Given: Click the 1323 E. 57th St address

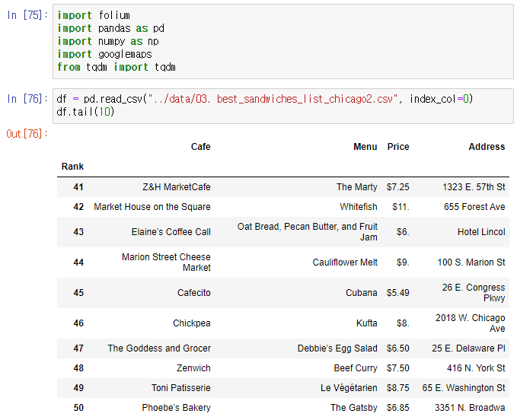Looking at the screenshot, I should (474, 187).
